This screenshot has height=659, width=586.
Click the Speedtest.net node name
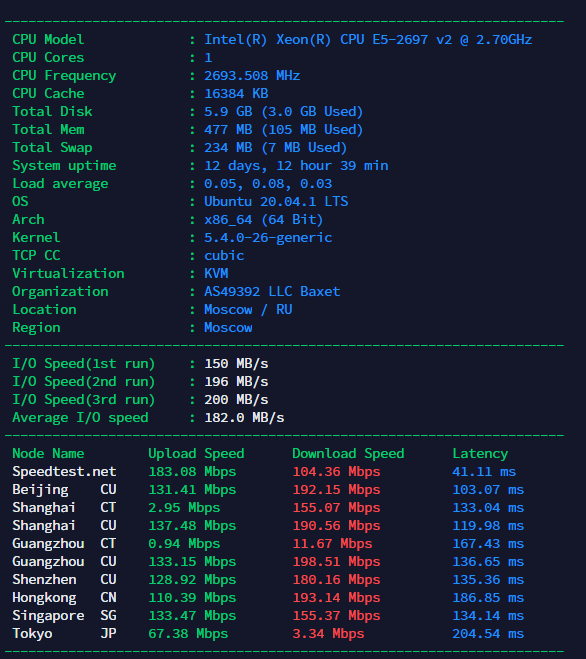coord(64,472)
